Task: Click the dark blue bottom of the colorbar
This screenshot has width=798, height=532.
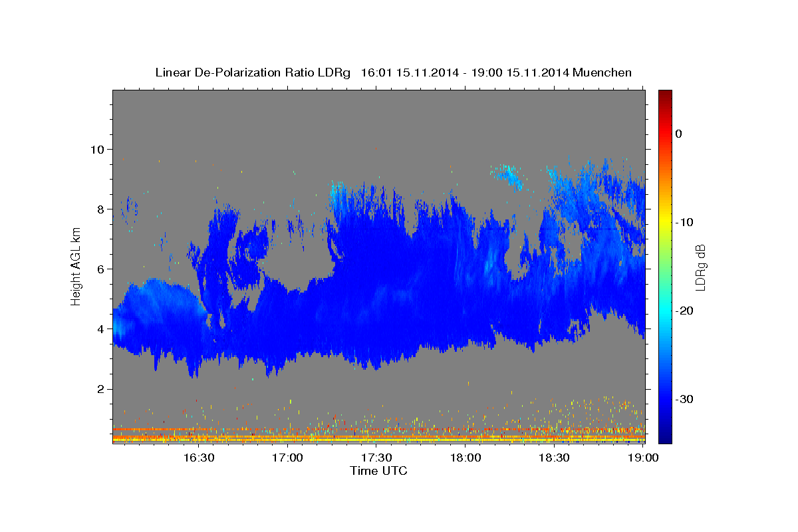Action: click(x=665, y=436)
